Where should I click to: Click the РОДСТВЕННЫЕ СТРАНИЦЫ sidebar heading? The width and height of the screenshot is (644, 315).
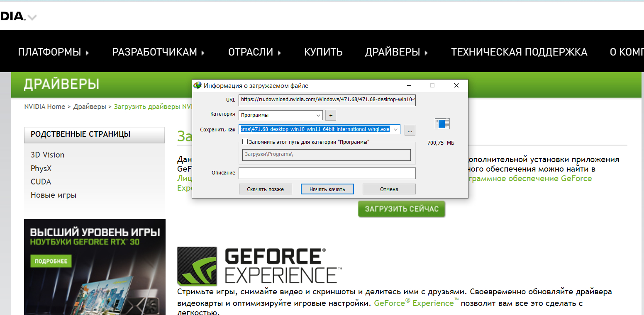80,134
